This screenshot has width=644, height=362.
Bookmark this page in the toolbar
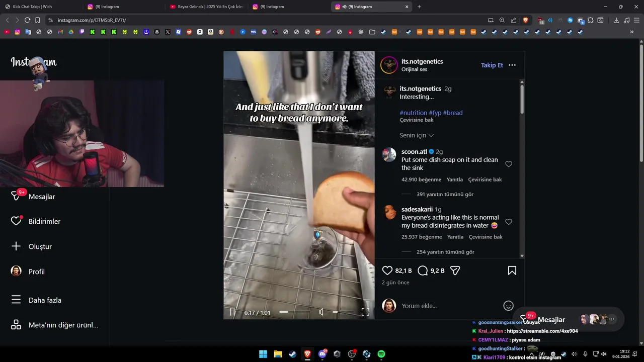37,20
